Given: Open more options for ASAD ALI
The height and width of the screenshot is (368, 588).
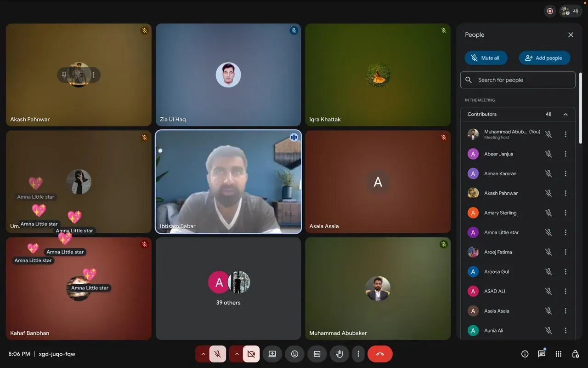Looking at the screenshot, I should [x=565, y=291].
